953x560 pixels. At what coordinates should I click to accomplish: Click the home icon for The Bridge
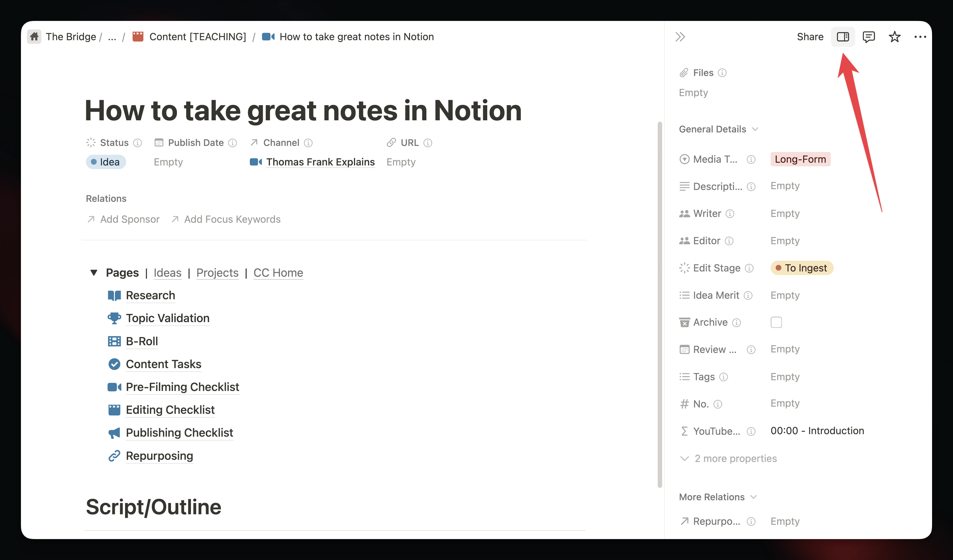[x=34, y=37]
